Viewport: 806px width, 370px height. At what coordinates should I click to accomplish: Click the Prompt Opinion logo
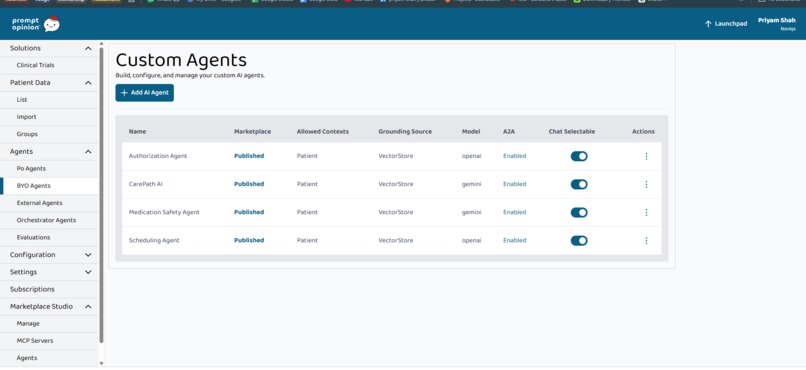(35, 24)
